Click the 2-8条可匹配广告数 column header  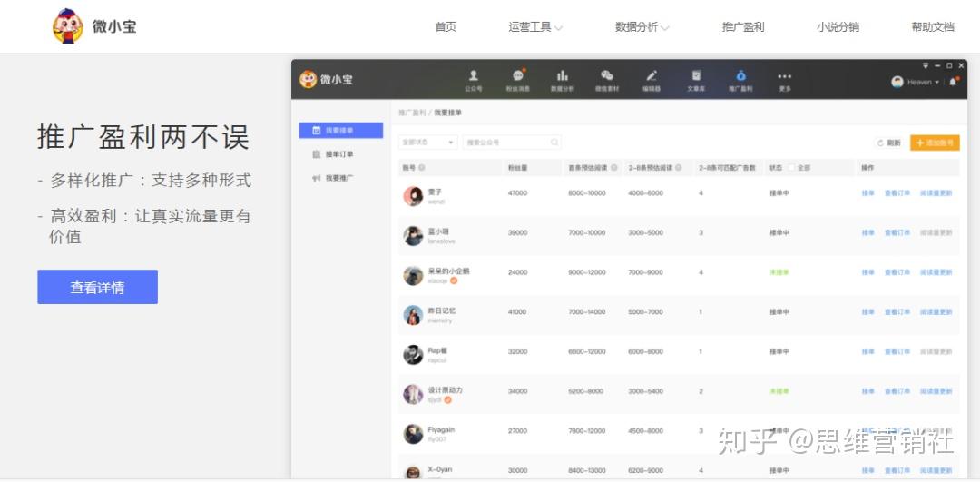tap(727, 168)
